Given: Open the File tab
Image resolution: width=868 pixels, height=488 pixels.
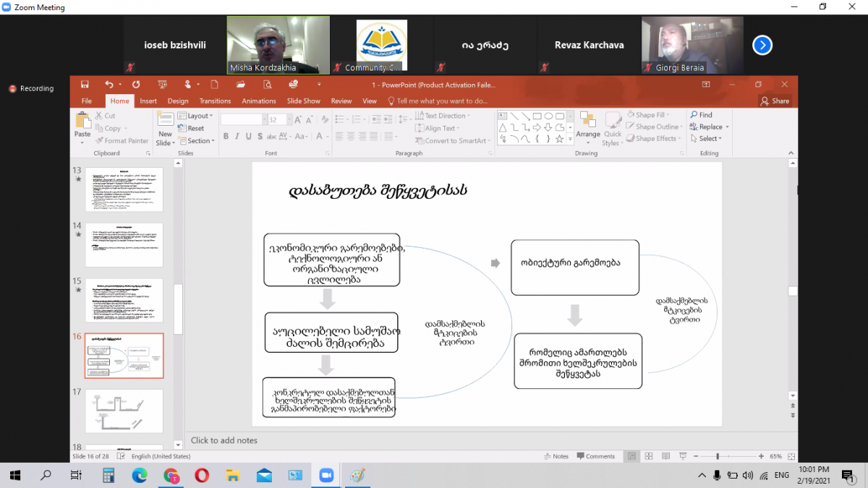Looking at the screenshot, I should tap(87, 101).
